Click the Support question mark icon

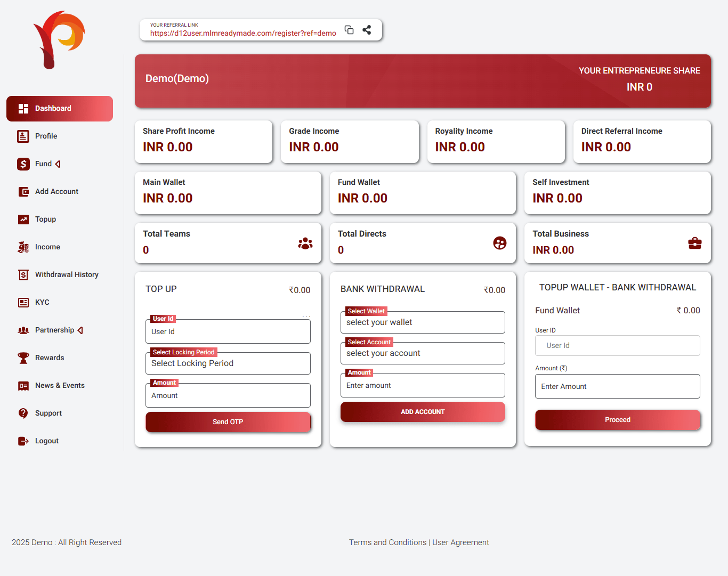(x=23, y=413)
